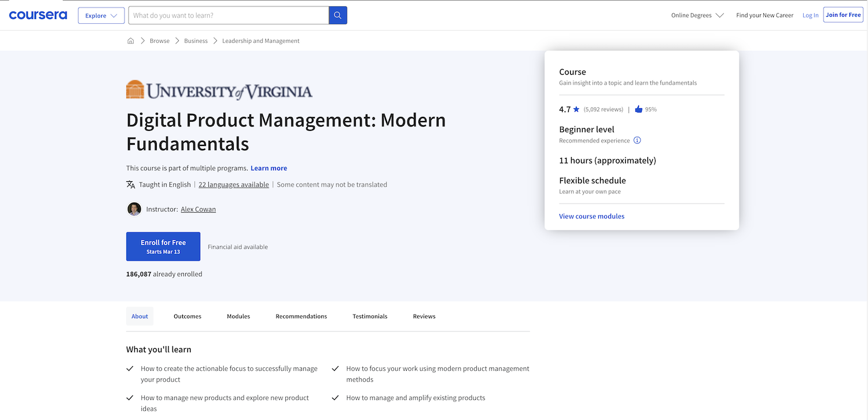868x420 pixels.
Task: Open the Explore dropdown
Action: point(101,16)
